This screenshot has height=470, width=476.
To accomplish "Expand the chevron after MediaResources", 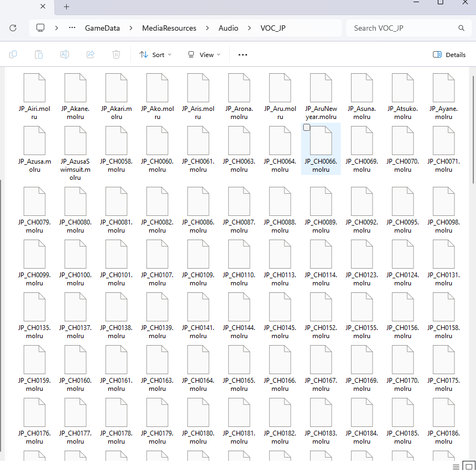I will [x=207, y=28].
